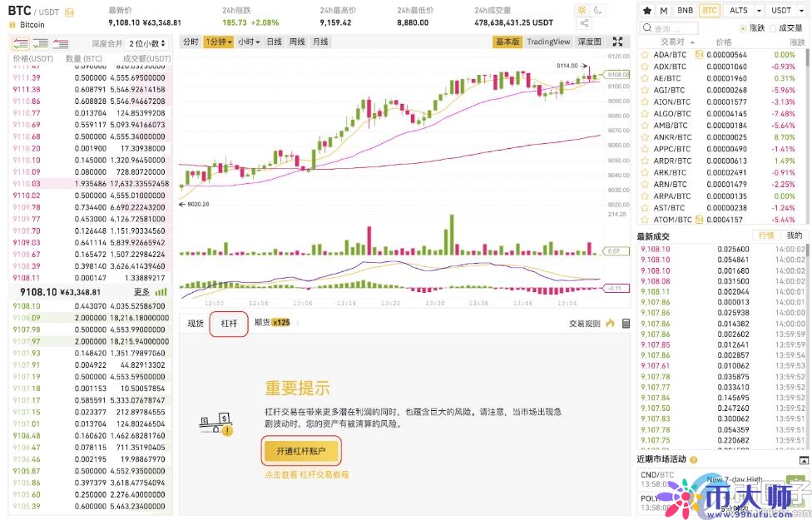This screenshot has width=812, height=520.
Task: Open the favorites star tab in pairs panel
Action: pos(646,10)
